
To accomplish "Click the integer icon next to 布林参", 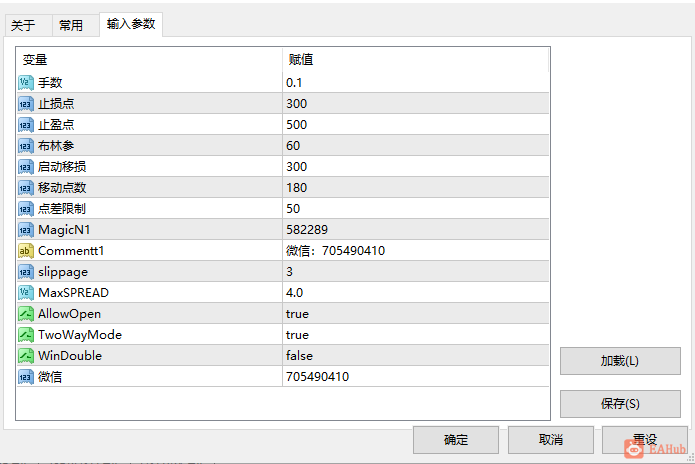I will [x=26, y=146].
